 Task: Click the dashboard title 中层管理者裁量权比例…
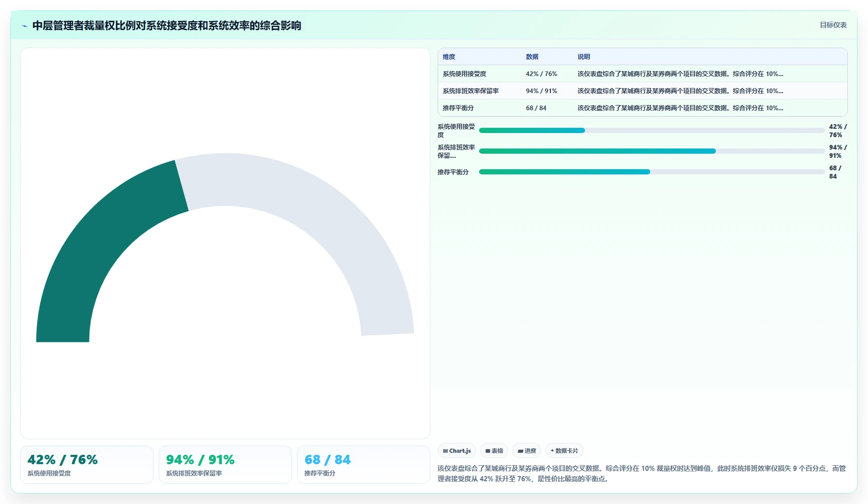[167, 25]
